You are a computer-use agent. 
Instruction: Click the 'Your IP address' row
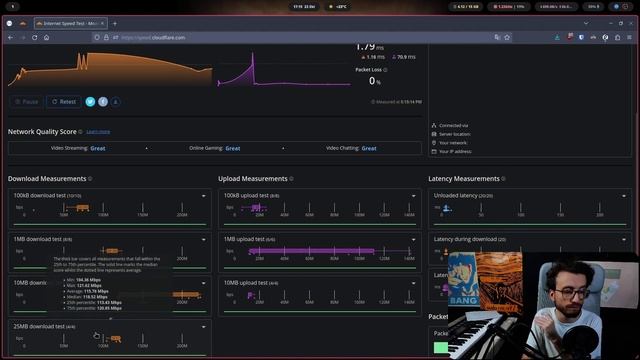click(x=451, y=151)
